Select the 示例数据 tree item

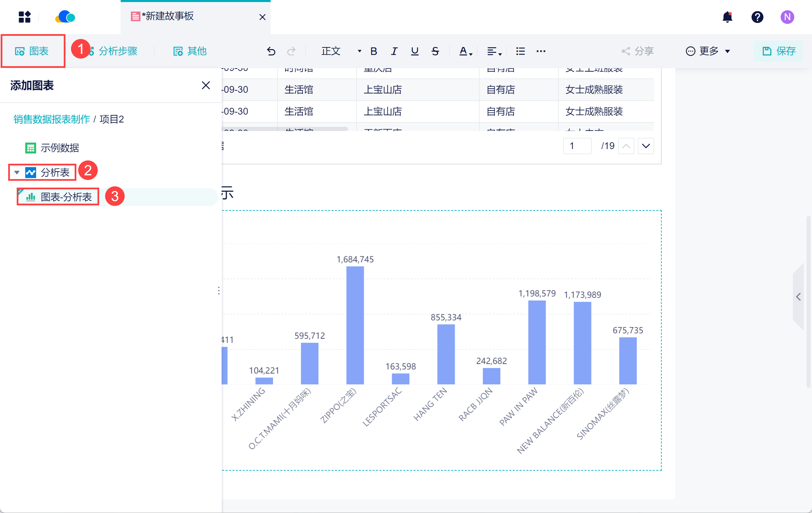(52, 148)
